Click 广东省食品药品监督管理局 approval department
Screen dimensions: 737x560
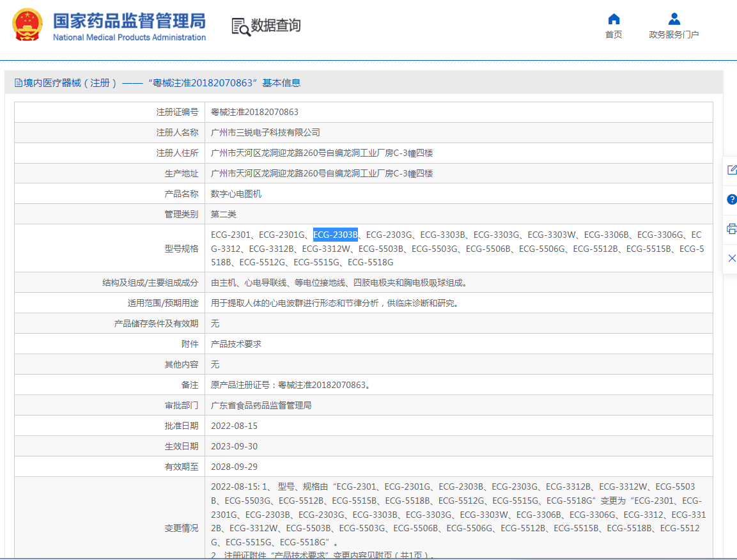(261, 405)
